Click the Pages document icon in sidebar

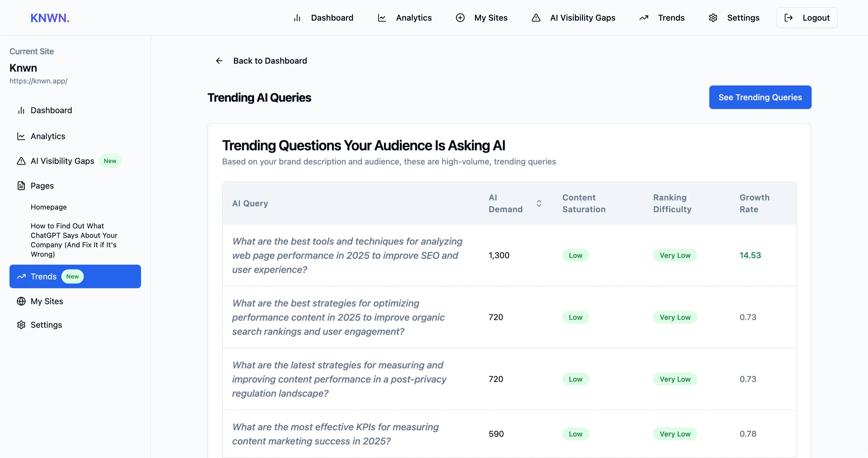(21, 185)
